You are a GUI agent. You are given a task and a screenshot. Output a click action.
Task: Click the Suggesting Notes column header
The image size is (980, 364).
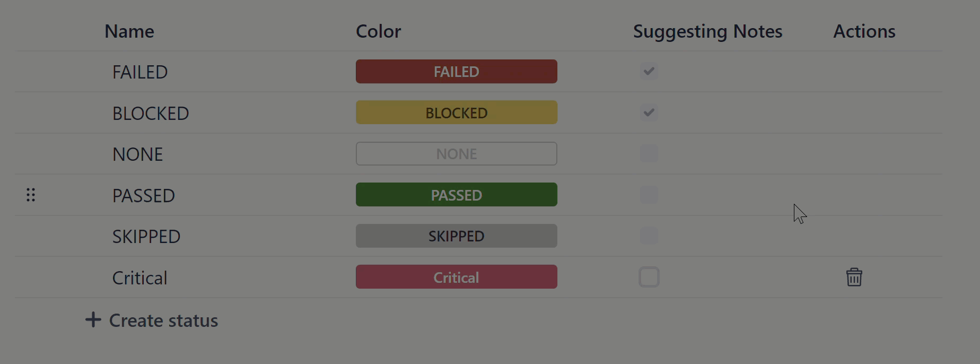pyautogui.click(x=707, y=31)
